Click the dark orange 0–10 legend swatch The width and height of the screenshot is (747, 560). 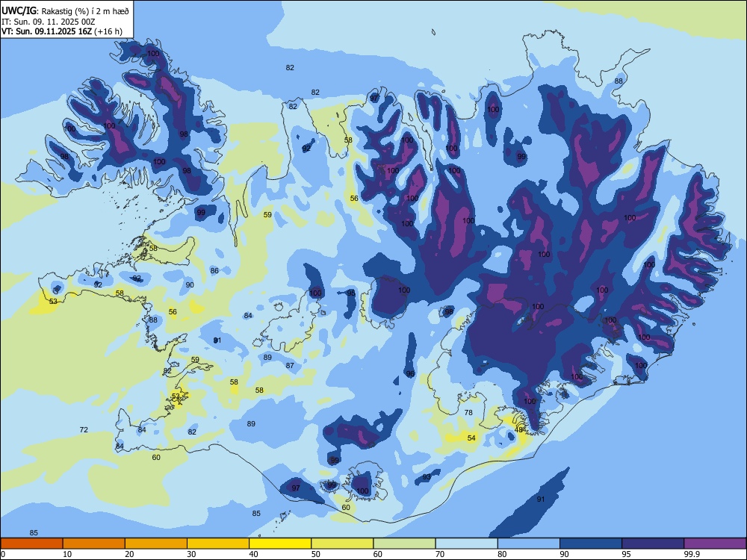click(x=31, y=544)
